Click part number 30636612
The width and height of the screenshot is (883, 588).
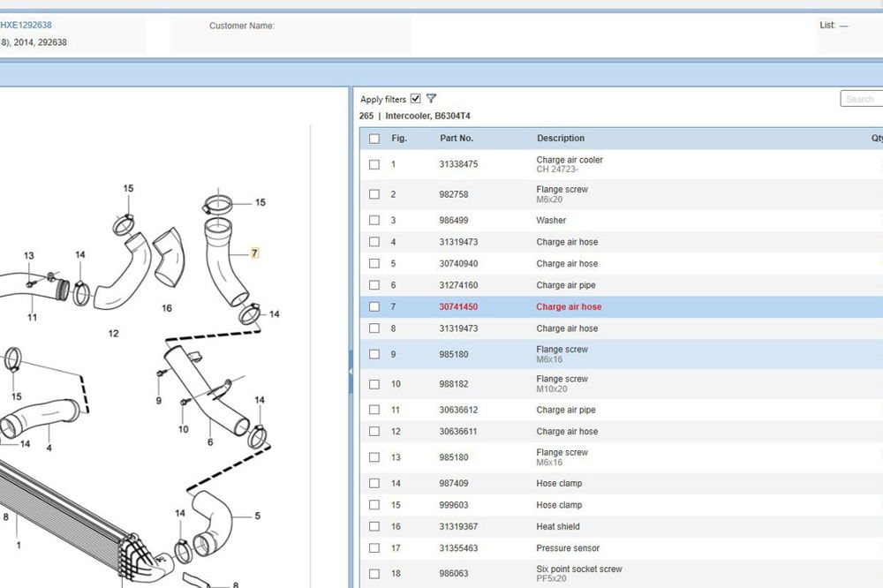tap(459, 410)
